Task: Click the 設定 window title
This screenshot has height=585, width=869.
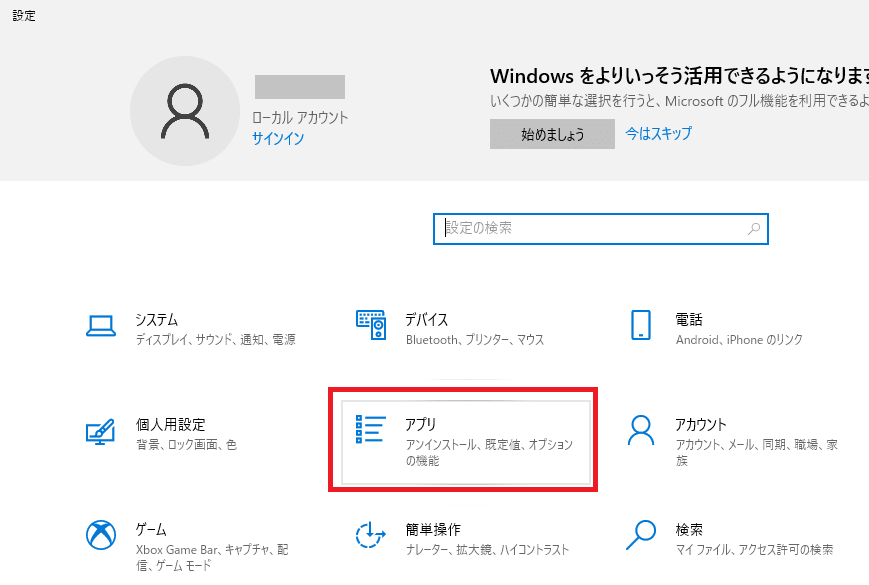Action: pyautogui.click(x=24, y=16)
